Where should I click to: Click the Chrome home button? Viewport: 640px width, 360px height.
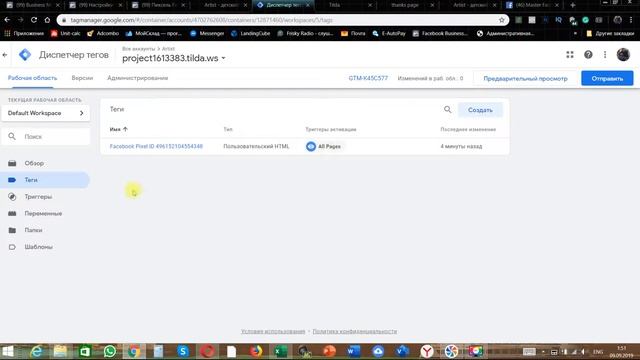click(47, 20)
